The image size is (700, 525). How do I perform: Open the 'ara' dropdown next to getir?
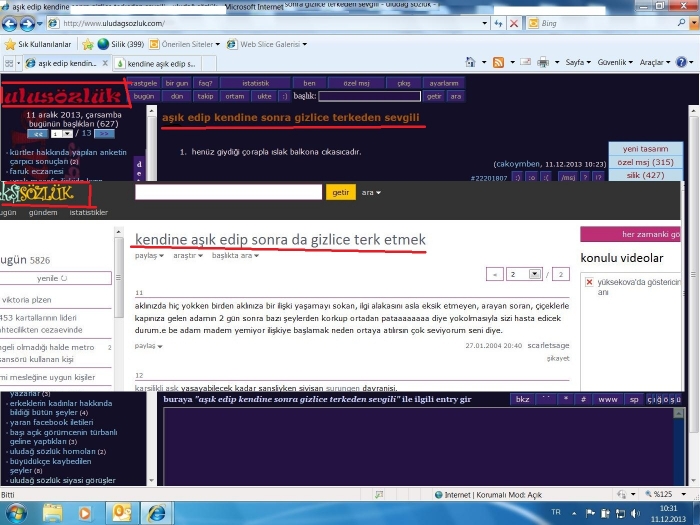pos(371,193)
